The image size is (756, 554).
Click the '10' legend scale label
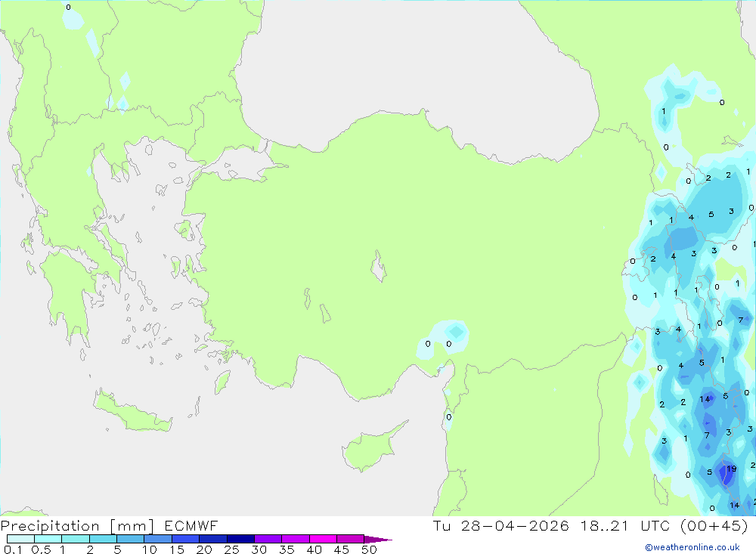pyautogui.click(x=150, y=549)
